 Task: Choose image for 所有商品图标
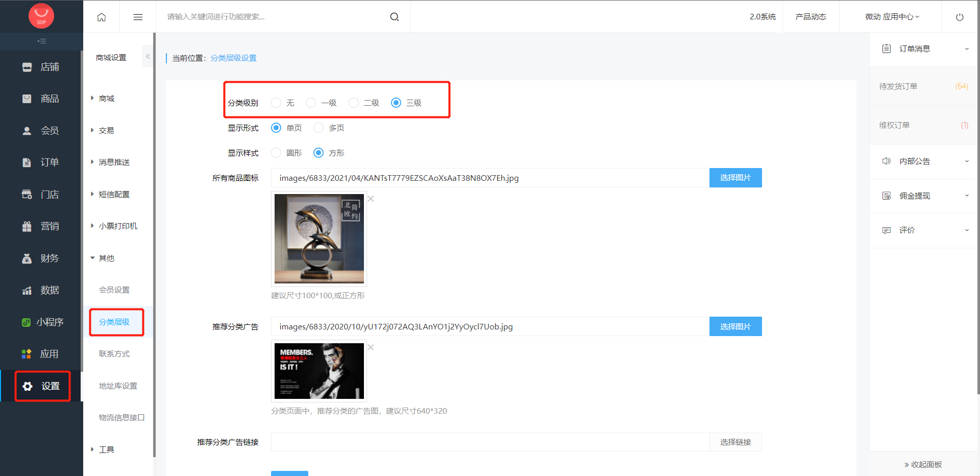click(x=736, y=178)
